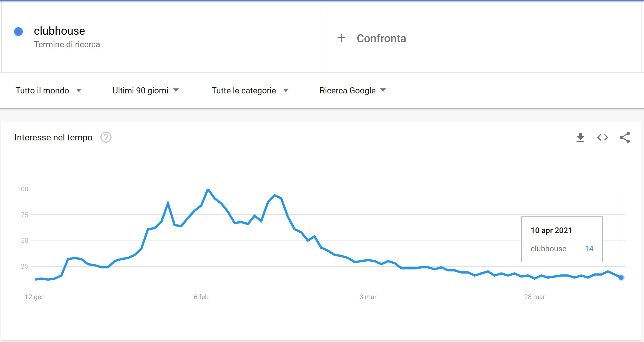
Task: Click the blue clubhouse color dot
Action: click(18, 31)
